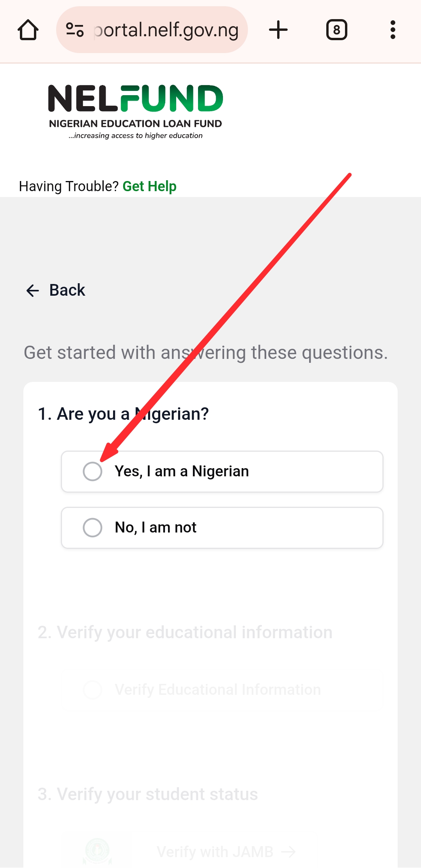
Task: Click the "Yes, I am a Nigerian" label text
Action: [x=182, y=472]
